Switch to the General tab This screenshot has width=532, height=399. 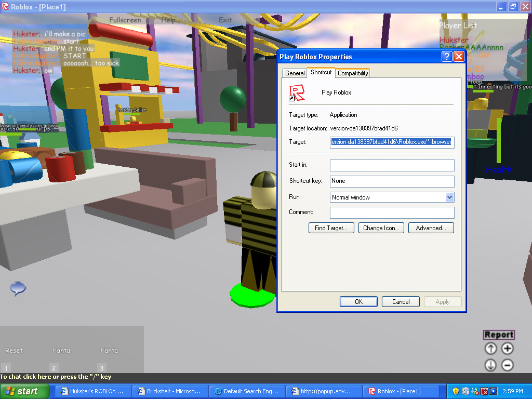click(295, 73)
